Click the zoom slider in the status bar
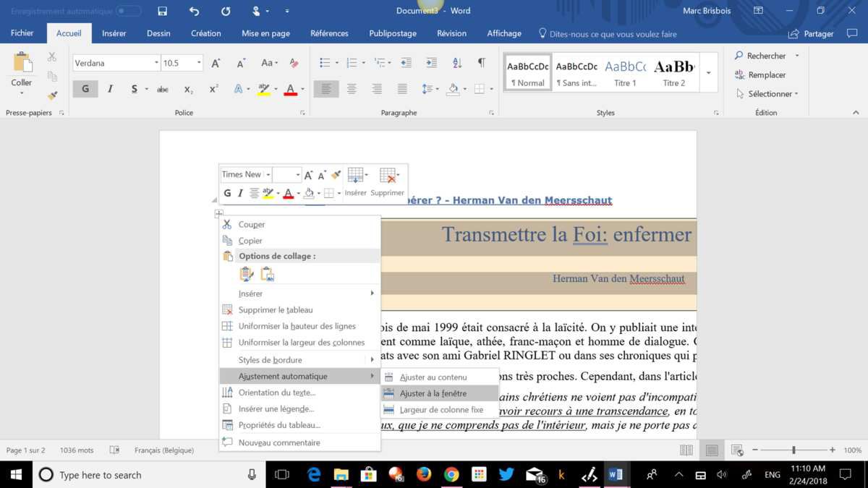 coord(793,450)
